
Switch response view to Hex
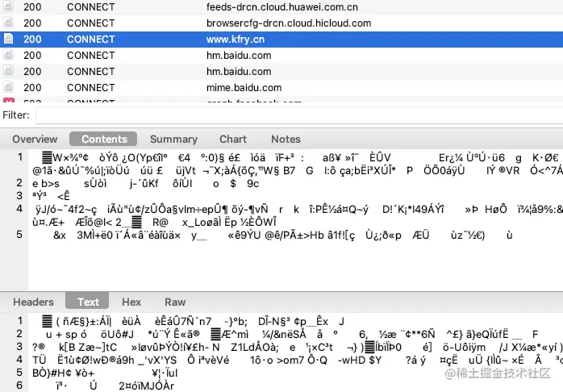(x=131, y=302)
